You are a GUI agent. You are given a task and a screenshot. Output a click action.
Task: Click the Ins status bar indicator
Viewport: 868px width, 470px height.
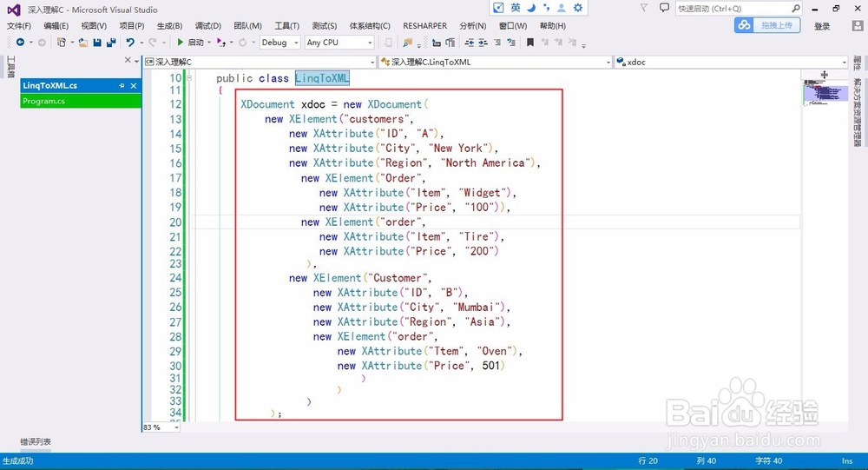pos(847,460)
